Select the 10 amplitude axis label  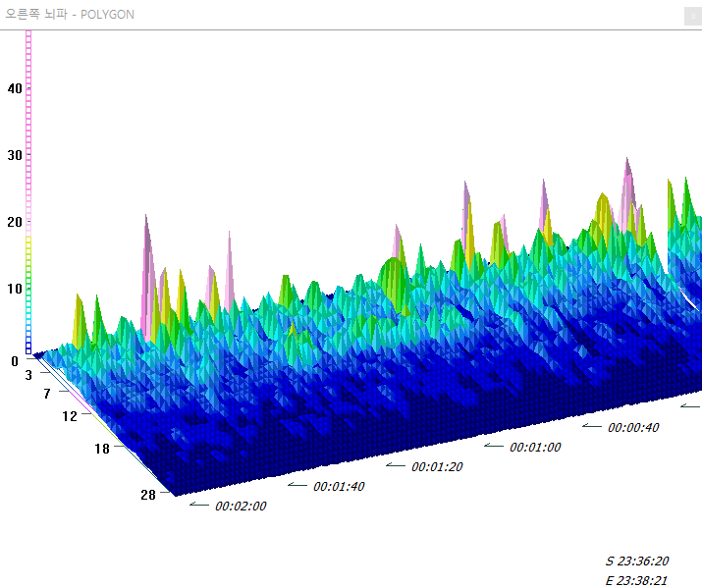pyautogui.click(x=14, y=289)
